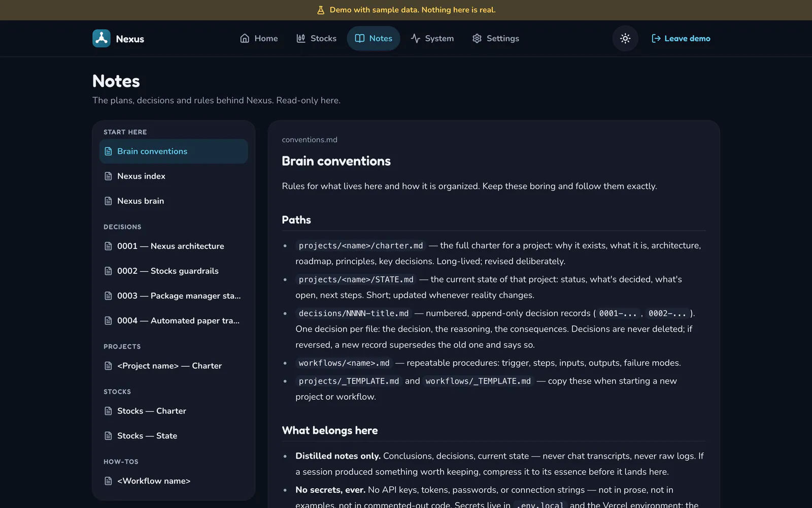
Task: Click the Settings gear icon
Action: coord(477,39)
